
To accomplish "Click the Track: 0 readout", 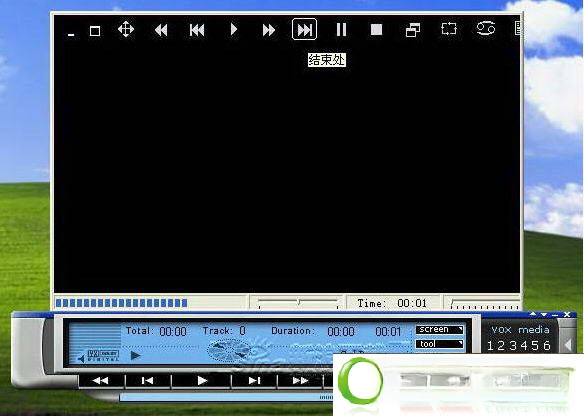I will point(224,331).
